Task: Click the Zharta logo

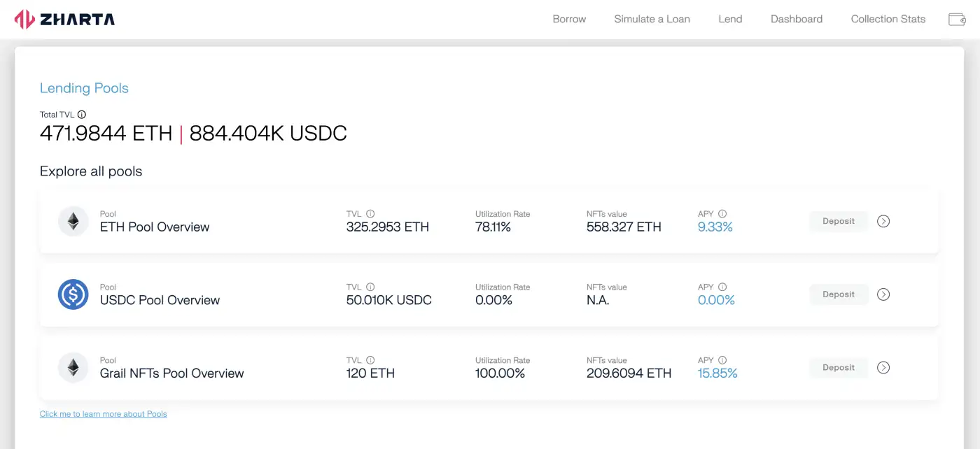Action: 65,19
